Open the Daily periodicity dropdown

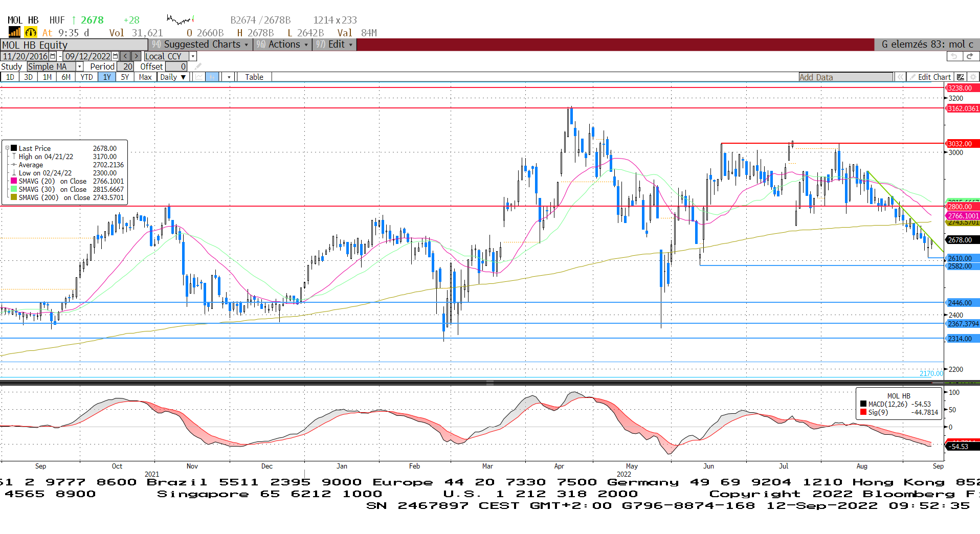point(173,77)
